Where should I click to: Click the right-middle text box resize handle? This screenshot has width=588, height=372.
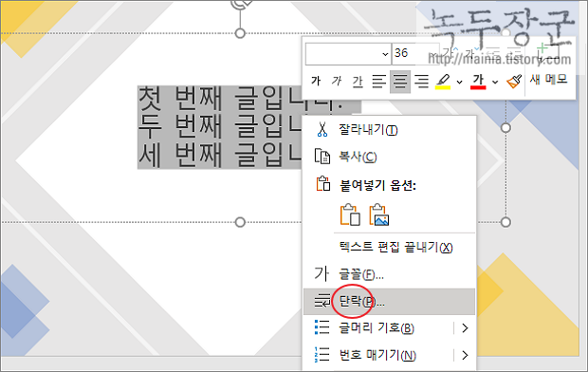[x=505, y=127]
